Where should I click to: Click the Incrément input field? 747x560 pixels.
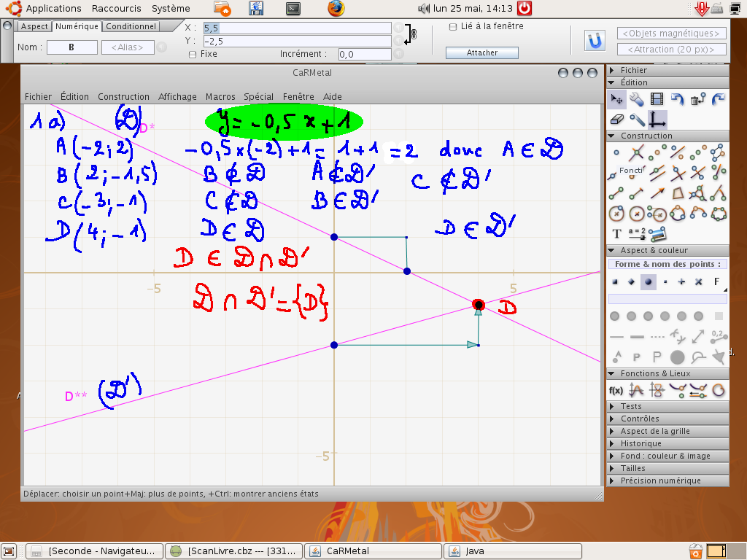coord(365,54)
